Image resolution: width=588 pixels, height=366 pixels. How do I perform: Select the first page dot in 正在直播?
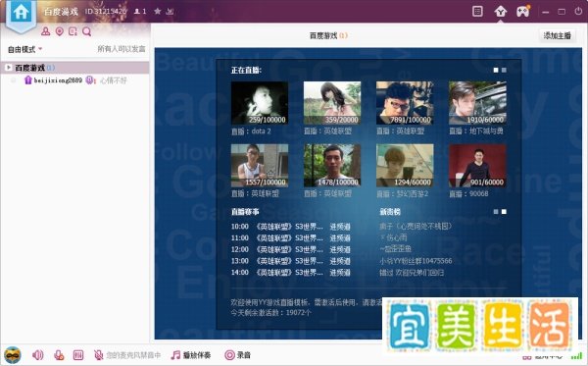coord(496,71)
